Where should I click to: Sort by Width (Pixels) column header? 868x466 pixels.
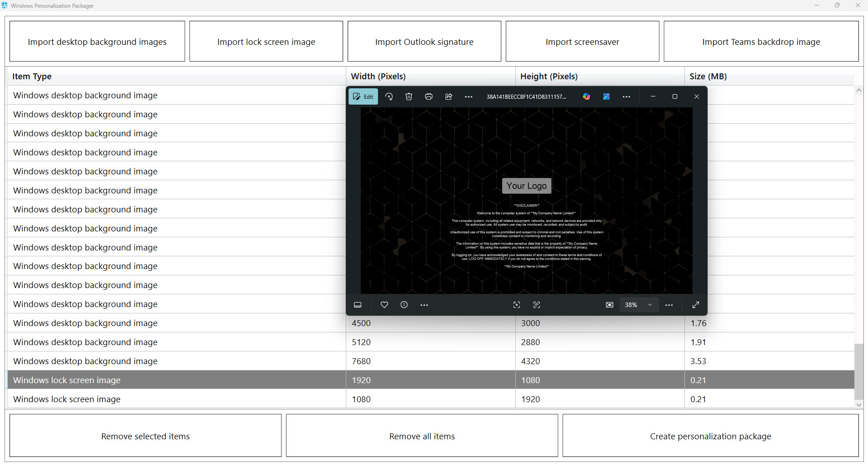coord(431,77)
